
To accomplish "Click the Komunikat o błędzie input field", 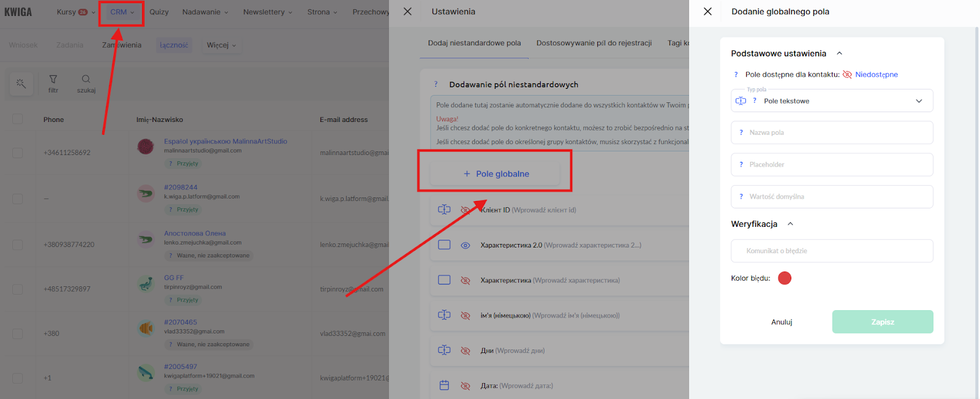I will tap(831, 251).
